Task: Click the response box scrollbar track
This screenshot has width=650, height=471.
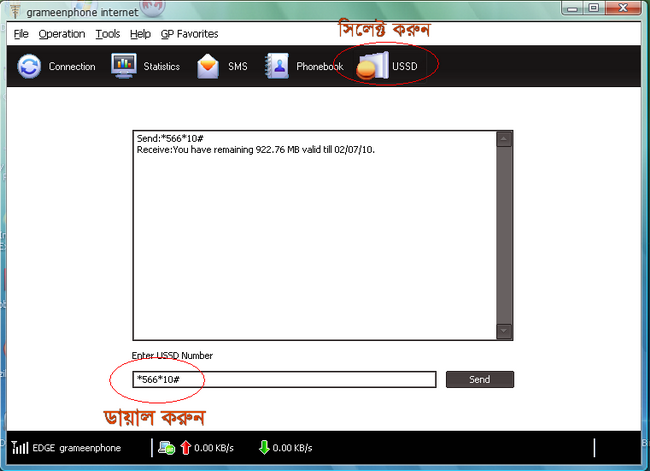Action: click(x=504, y=235)
